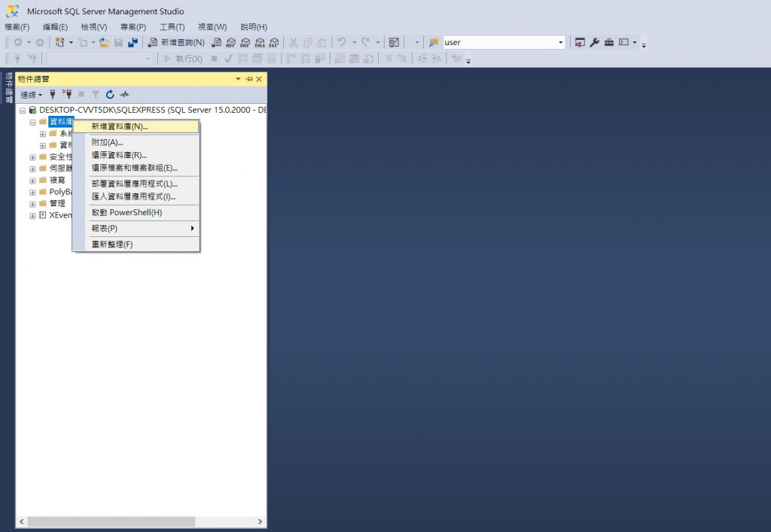The height and width of the screenshot is (532, 771).
Task: Click the Cut scissors icon
Action: [x=294, y=43]
